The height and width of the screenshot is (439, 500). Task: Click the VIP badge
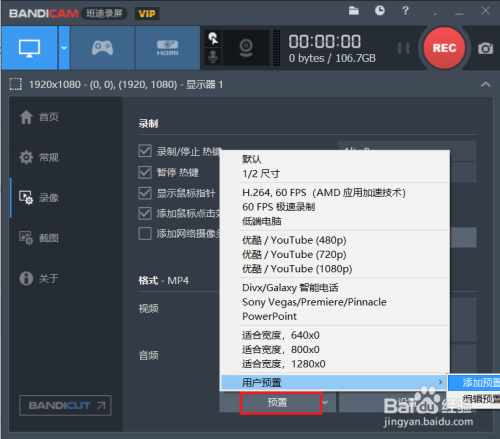coord(147,14)
